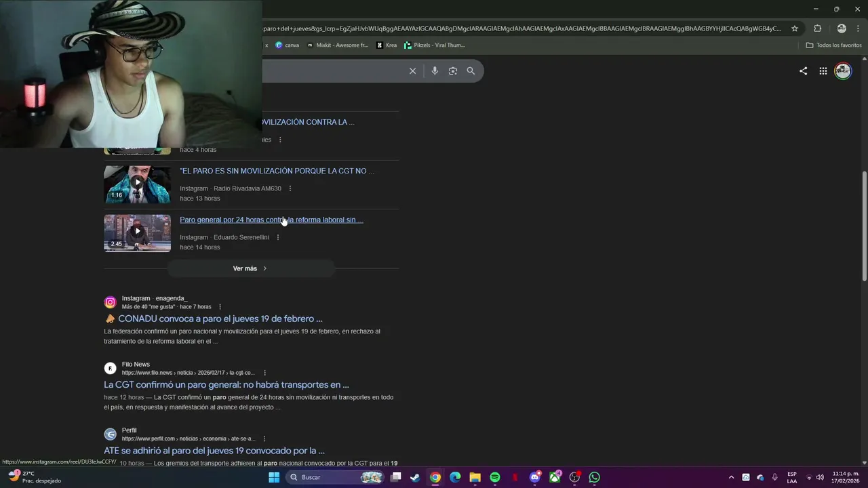Image resolution: width=868 pixels, height=488 pixels.
Task: Open Spotify from the taskbar
Action: (495, 477)
